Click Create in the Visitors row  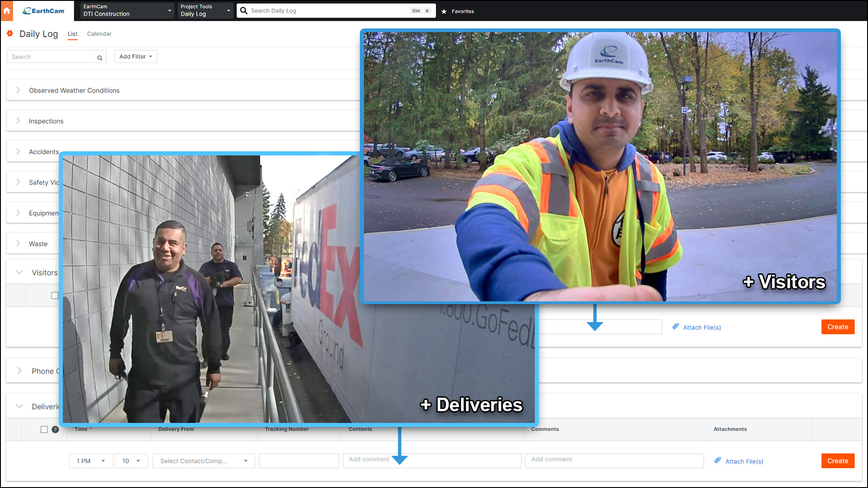point(838,327)
